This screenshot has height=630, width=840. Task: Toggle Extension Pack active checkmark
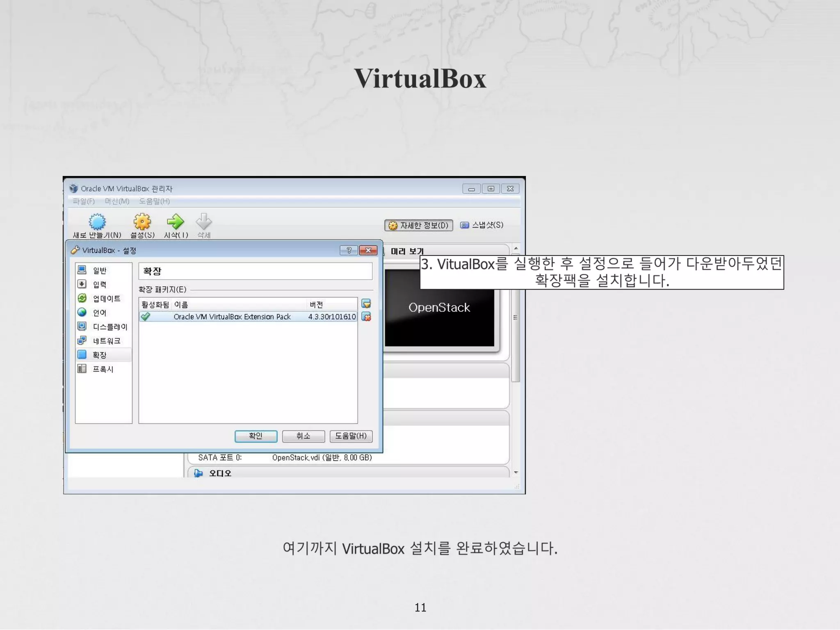[x=145, y=317]
